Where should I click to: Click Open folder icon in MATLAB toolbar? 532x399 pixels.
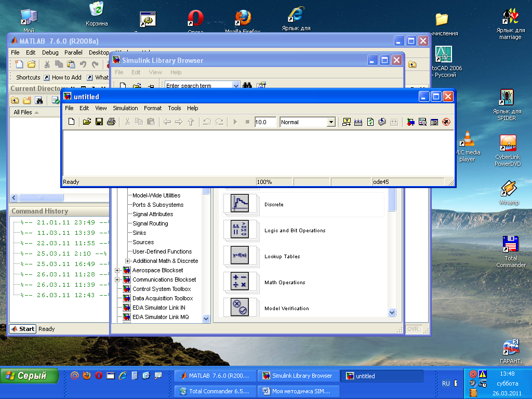point(32,64)
